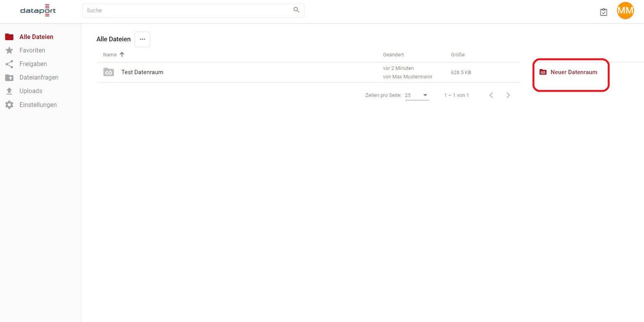The image size is (644, 322).
Task: Click the dataport logo
Action: tap(38, 11)
